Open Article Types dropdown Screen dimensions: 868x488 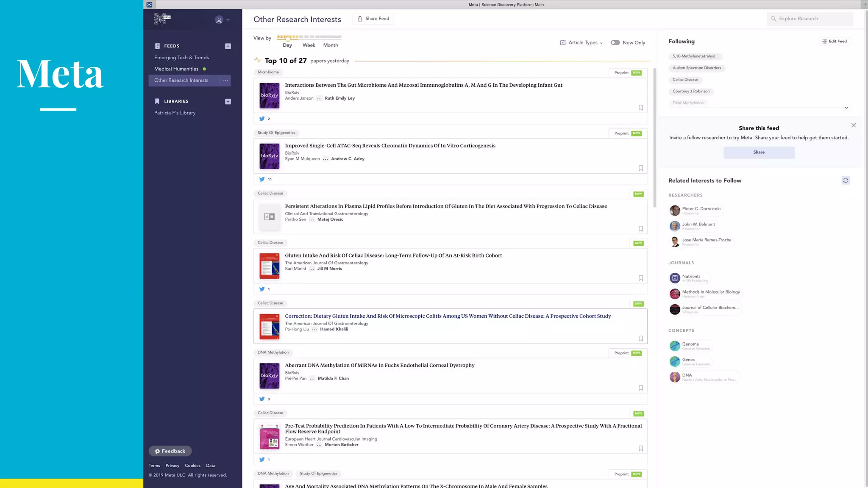[x=581, y=43]
